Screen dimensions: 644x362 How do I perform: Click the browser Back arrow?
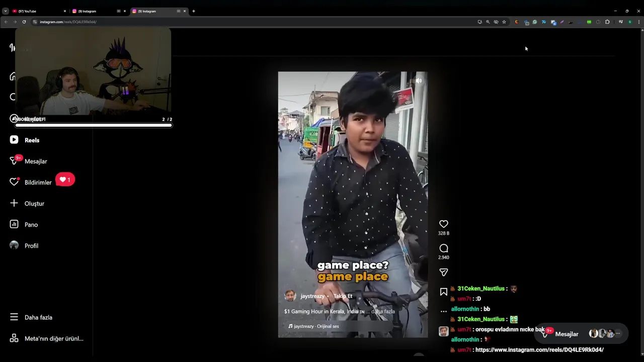click(6, 22)
